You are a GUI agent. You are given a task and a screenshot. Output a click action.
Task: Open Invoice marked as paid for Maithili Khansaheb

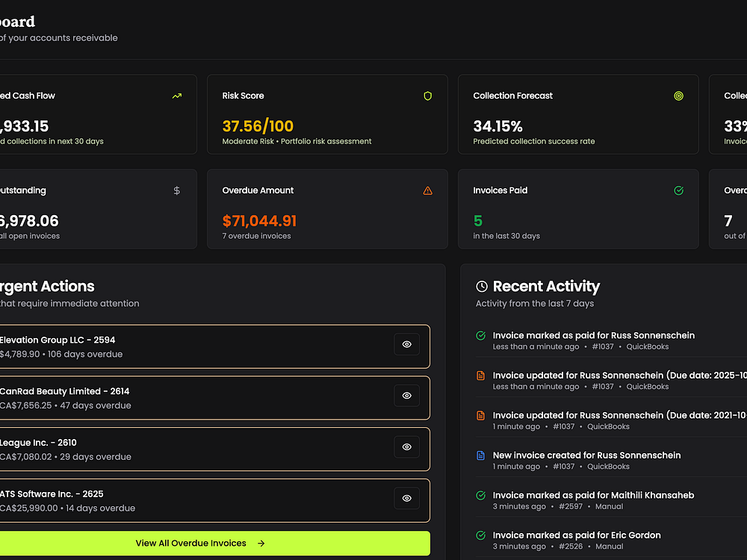point(593,495)
